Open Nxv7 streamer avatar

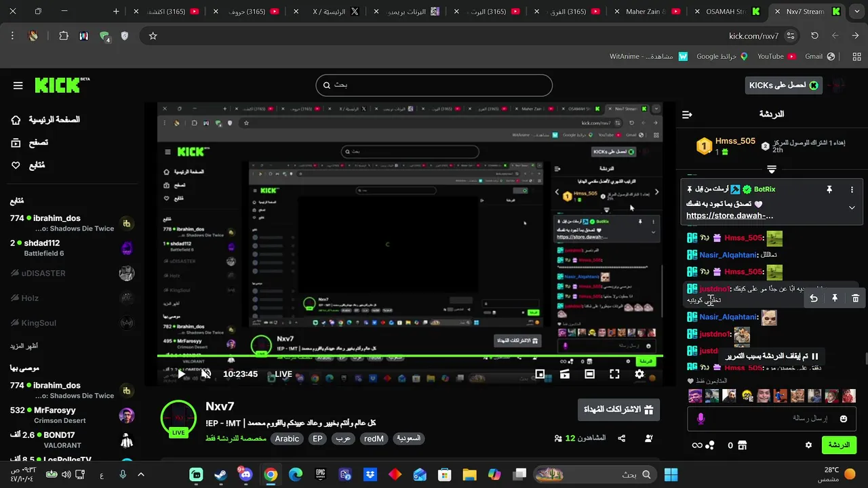[178, 418]
